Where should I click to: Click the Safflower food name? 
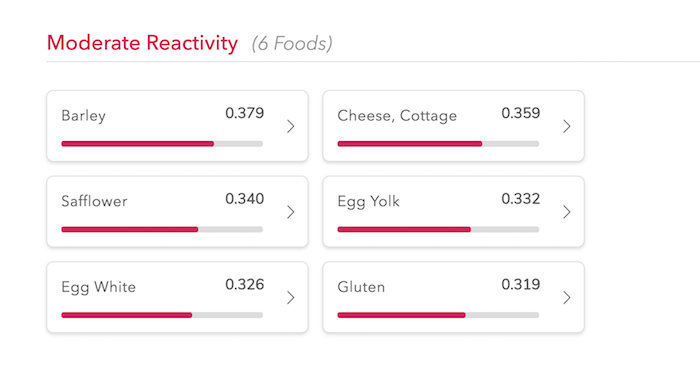tap(94, 201)
